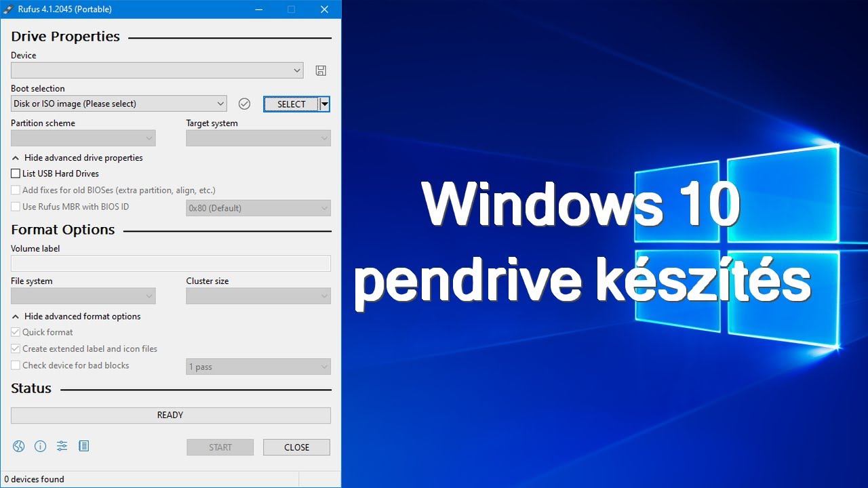Toggle the Quick format checkbox
The height and width of the screenshot is (488, 868).
tap(16, 332)
